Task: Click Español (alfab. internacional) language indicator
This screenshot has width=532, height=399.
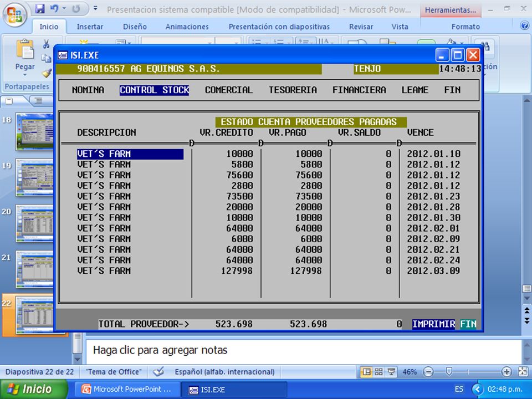Action: click(x=224, y=372)
